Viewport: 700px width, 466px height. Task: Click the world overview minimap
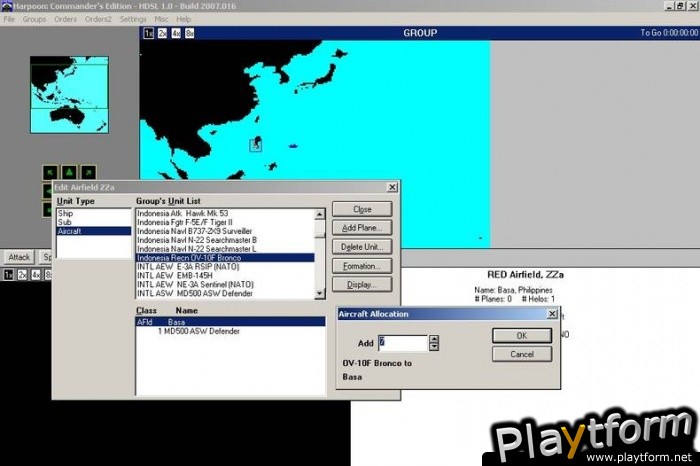pyautogui.click(x=69, y=95)
